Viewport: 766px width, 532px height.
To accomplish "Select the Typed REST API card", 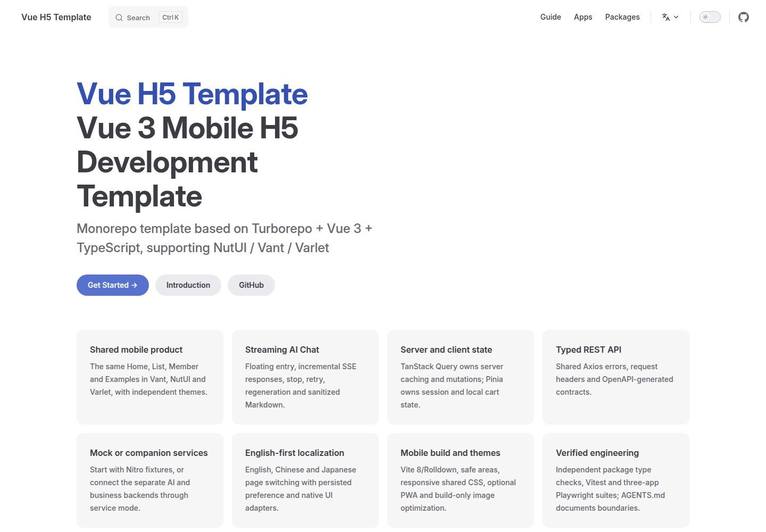I will pyautogui.click(x=616, y=377).
